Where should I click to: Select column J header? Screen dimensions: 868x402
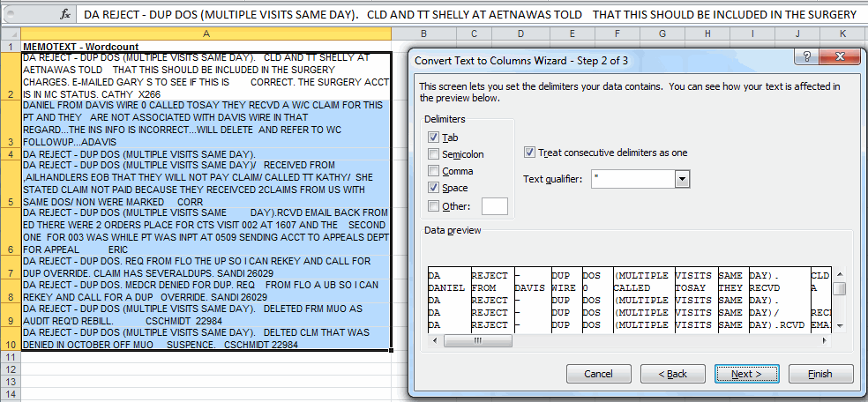[x=797, y=33]
